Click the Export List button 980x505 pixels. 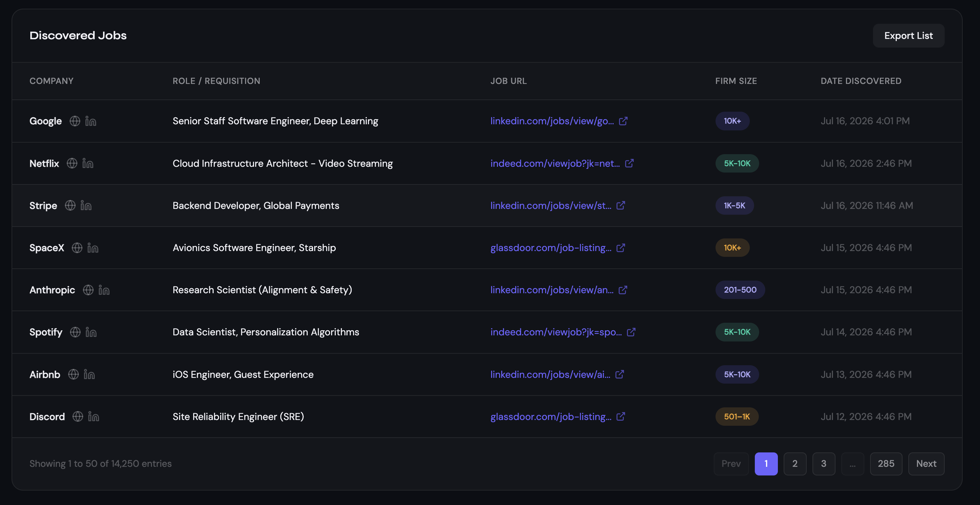908,36
